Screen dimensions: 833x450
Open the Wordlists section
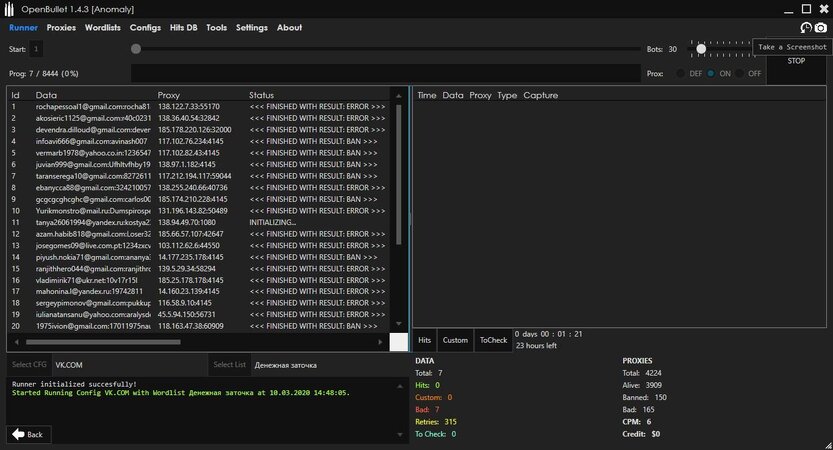(103, 28)
